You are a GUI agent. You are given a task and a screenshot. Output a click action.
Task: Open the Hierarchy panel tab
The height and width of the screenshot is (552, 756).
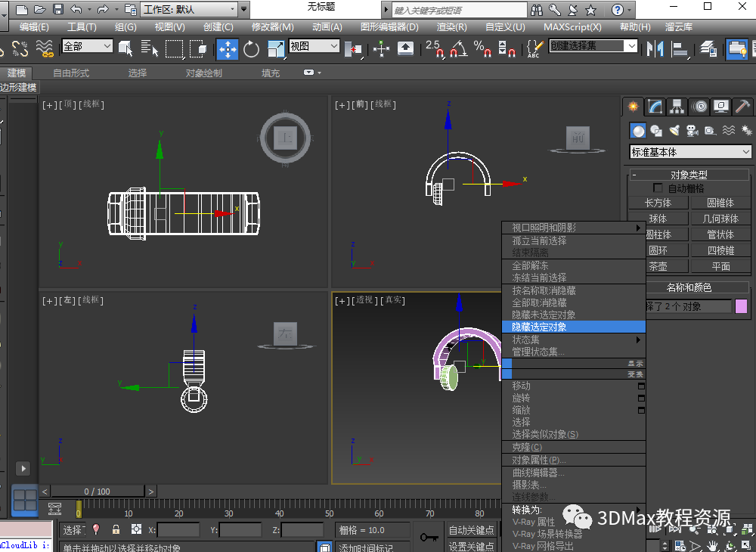pos(677,107)
